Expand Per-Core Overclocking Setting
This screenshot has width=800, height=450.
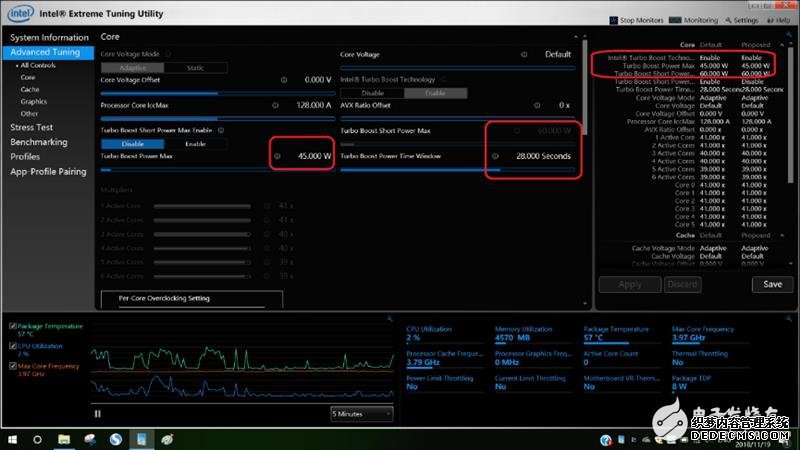(x=192, y=299)
